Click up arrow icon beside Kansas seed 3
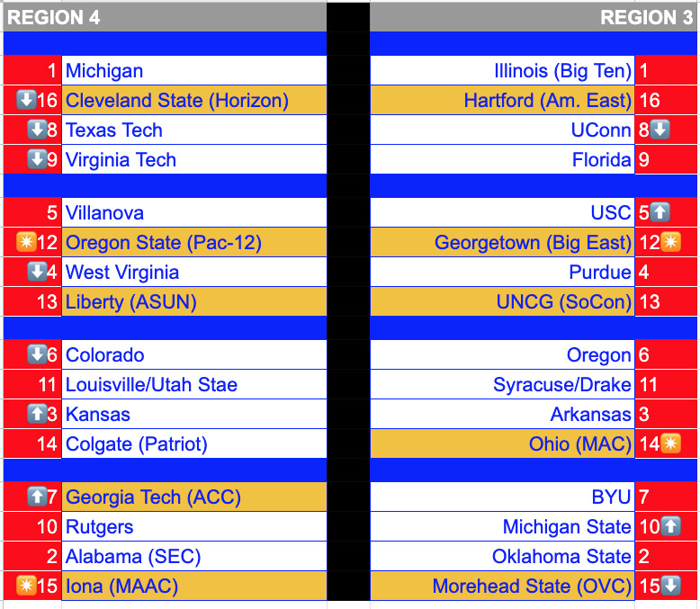This screenshot has height=609, width=700. click(x=37, y=414)
